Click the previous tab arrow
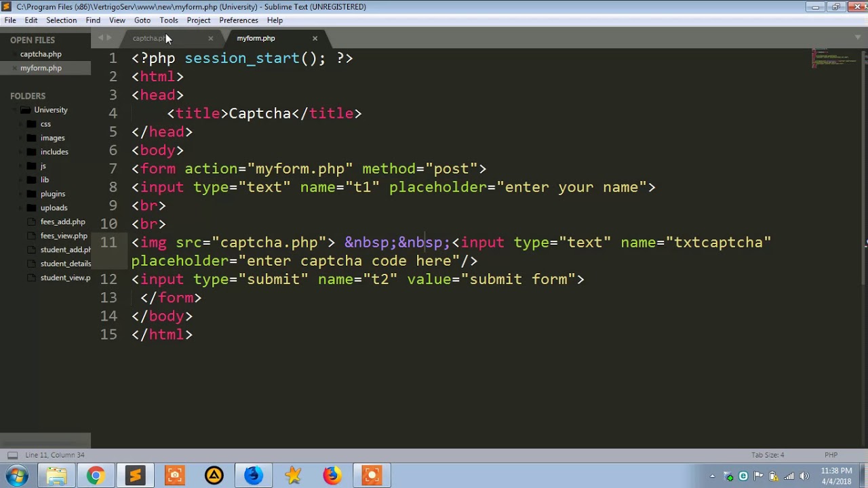Screen dimensions: 868x488 (100, 38)
